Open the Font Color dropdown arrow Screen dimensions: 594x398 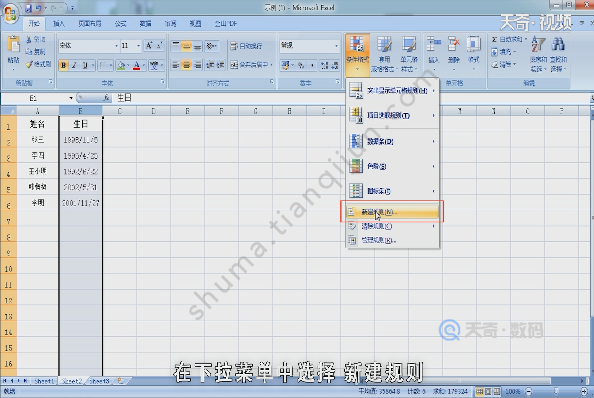point(144,66)
